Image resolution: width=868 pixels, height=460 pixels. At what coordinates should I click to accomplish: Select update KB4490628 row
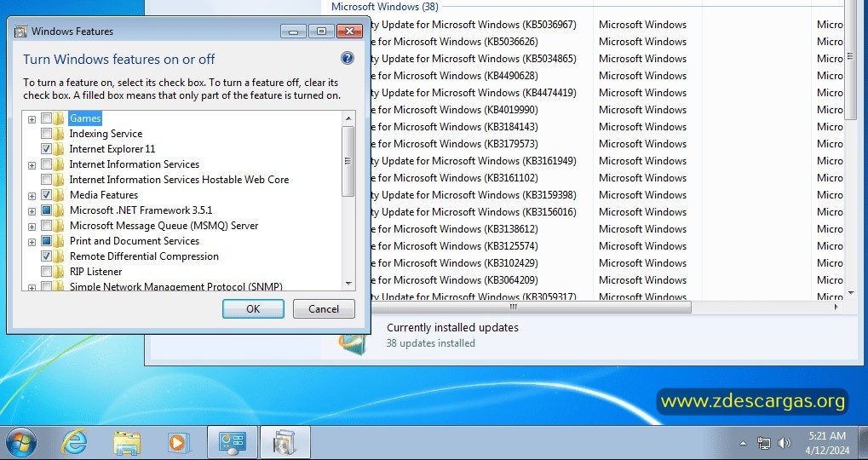[x=606, y=76]
